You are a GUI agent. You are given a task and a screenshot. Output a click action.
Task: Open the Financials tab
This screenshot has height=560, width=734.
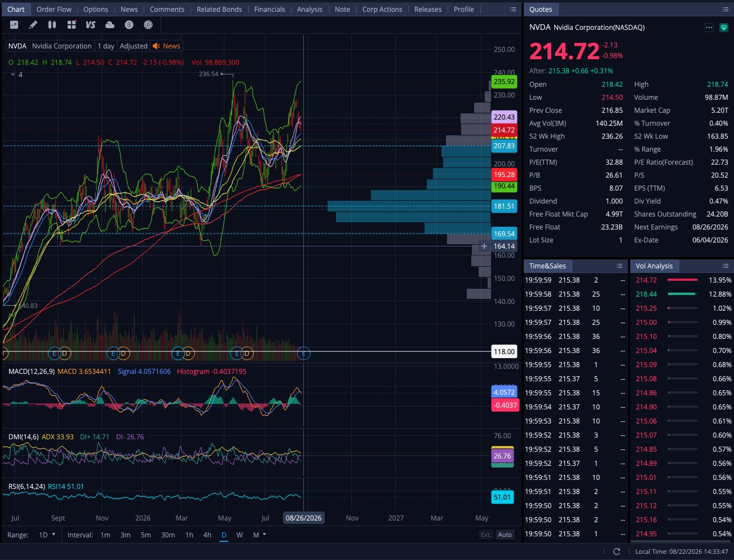pos(269,10)
